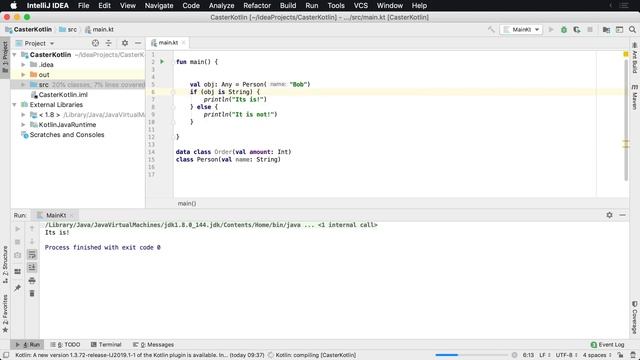Open the Apple menu
This screenshot has height=360, width=640.
[x=13, y=5]
